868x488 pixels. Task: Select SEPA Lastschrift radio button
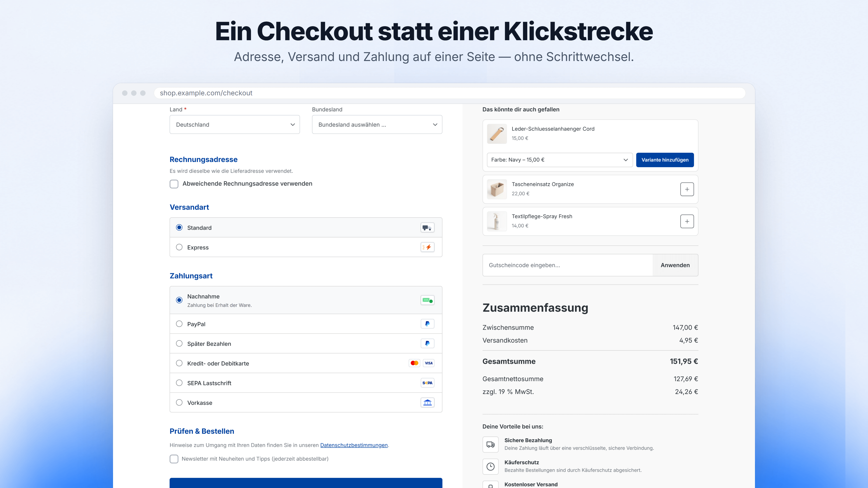(179, 383)
